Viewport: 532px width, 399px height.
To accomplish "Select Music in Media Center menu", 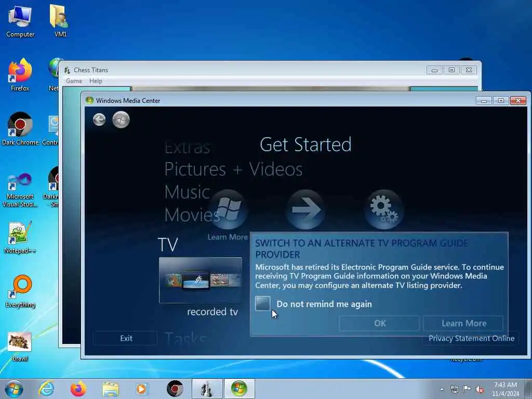I will coord(187,192).
